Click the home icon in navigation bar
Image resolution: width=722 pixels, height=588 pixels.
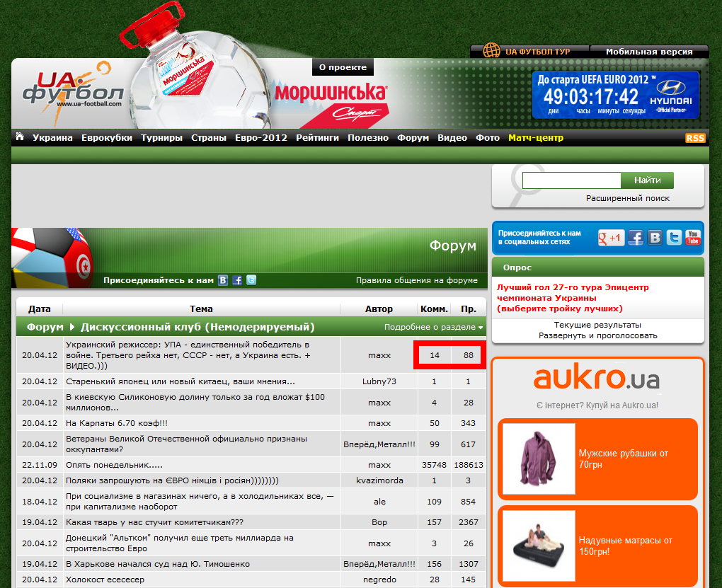[x=20, y=137]
